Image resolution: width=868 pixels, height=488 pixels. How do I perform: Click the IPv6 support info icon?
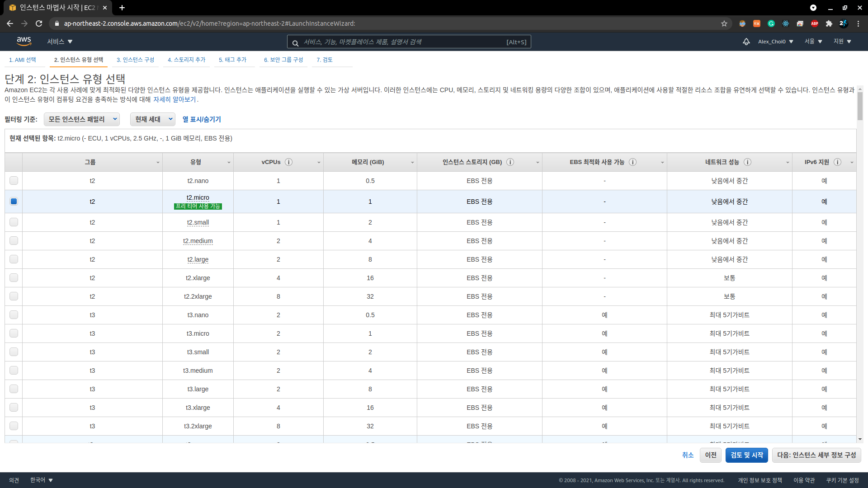point(837,162)
